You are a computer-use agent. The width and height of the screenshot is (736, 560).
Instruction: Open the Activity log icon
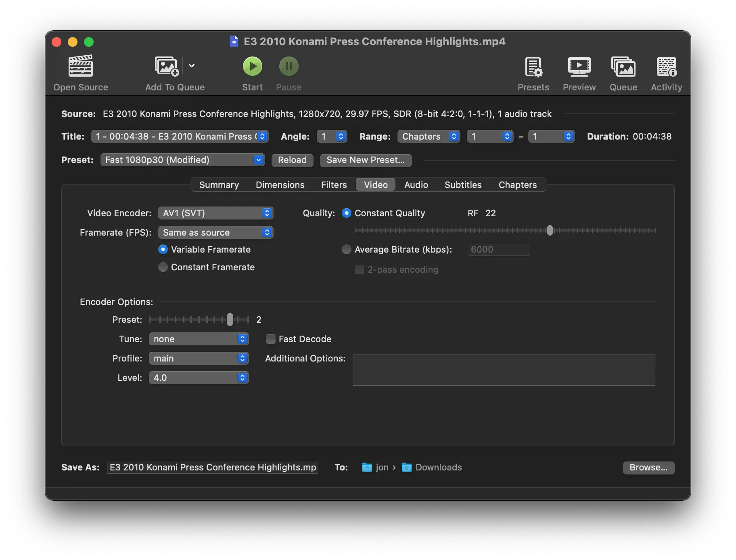[x=667, y=67]
